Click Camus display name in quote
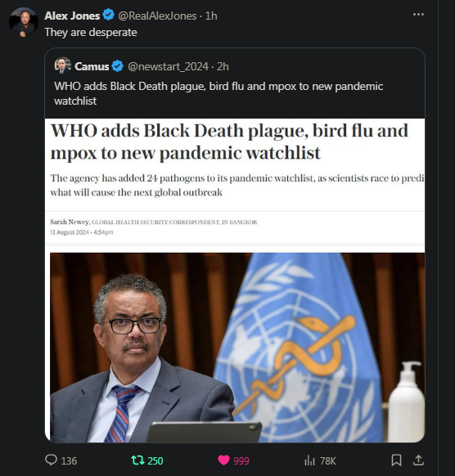Viewport: 455px width, 476px height. 92,66
